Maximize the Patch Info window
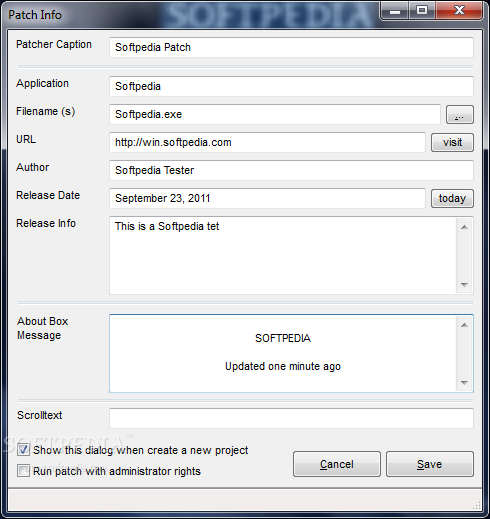This screenshot has height=519, width=490. 422,11
